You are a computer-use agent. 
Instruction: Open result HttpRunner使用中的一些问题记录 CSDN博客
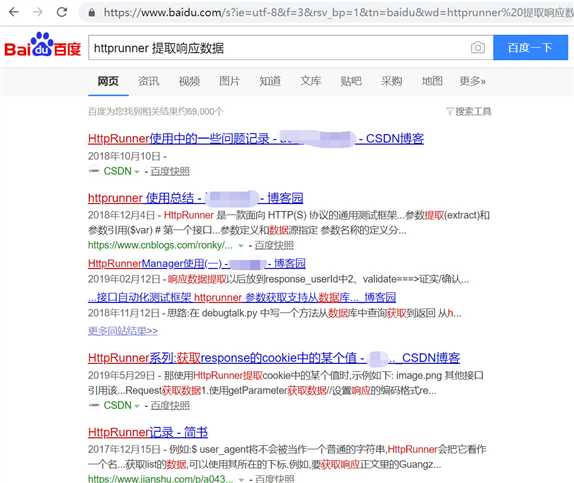(x=256, y=139)
